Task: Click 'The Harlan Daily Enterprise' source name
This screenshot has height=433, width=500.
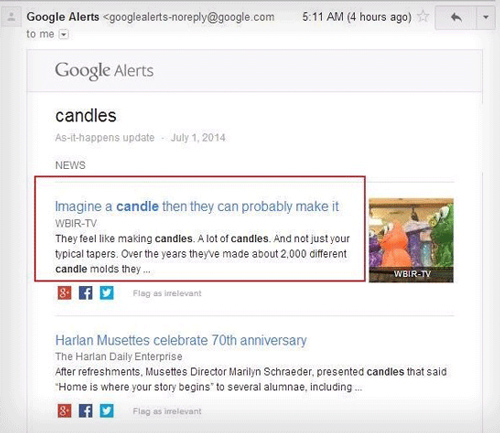Action: [119, 356]
